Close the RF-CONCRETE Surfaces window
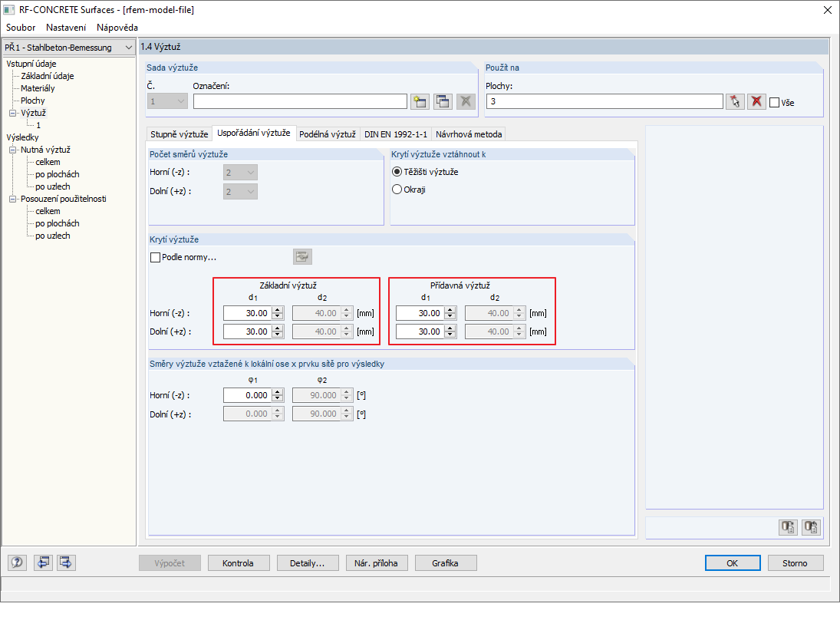 tap(827, 10)
